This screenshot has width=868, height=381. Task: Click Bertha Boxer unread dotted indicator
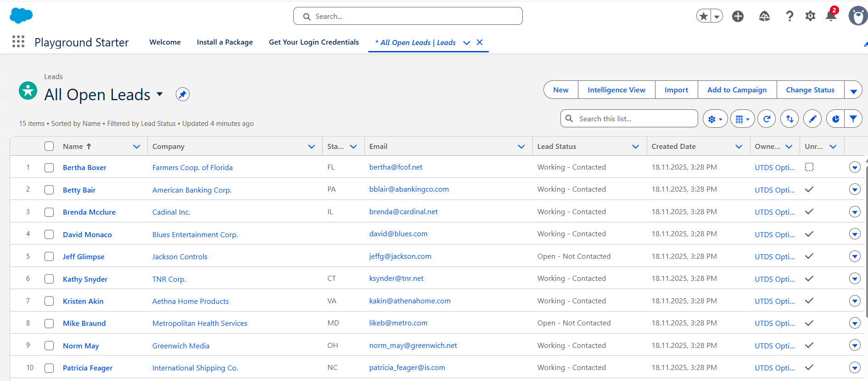click(x=809, y=167)
